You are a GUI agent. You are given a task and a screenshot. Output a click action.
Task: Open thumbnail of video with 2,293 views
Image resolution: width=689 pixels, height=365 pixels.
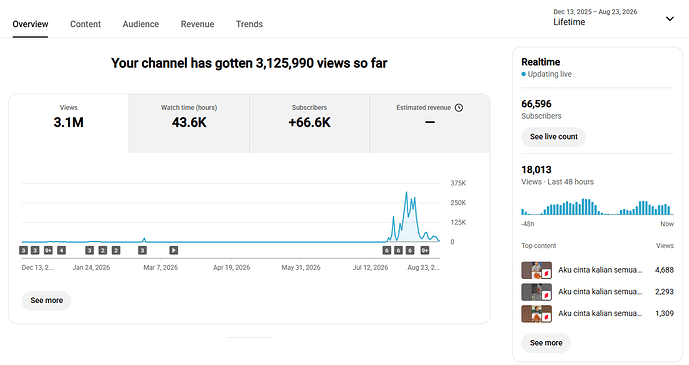click(537, 292)
